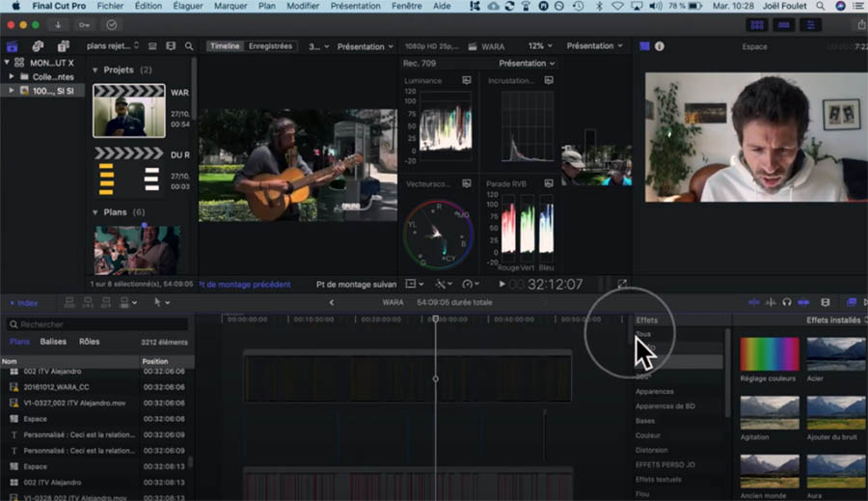The height and width of the screenshot is (501, 868).
Task: Collapse the MON...UT X library
Action: click(7, 63)
